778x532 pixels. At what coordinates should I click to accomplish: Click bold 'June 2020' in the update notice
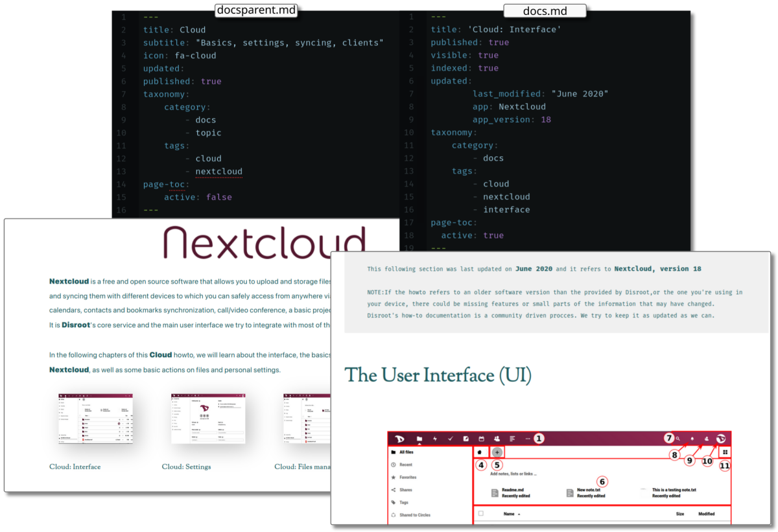[535, 269]
